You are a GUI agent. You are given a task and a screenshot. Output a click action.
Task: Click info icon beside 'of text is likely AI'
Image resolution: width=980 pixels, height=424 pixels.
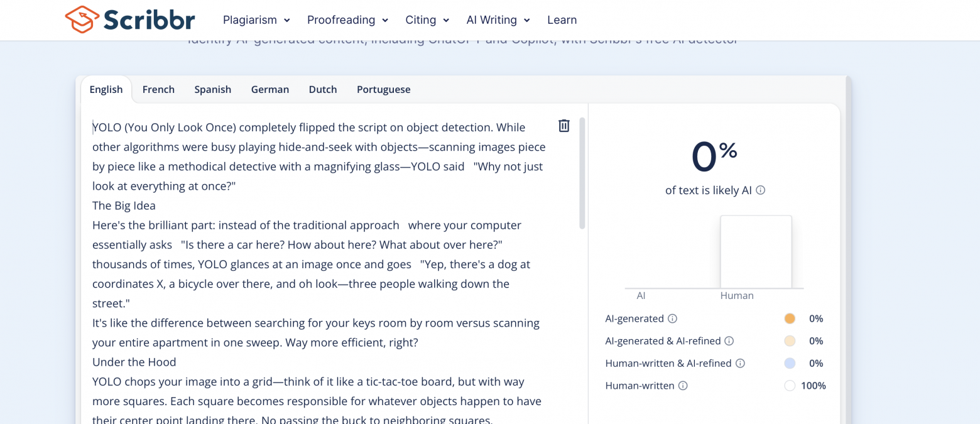(x=761, y=190)
